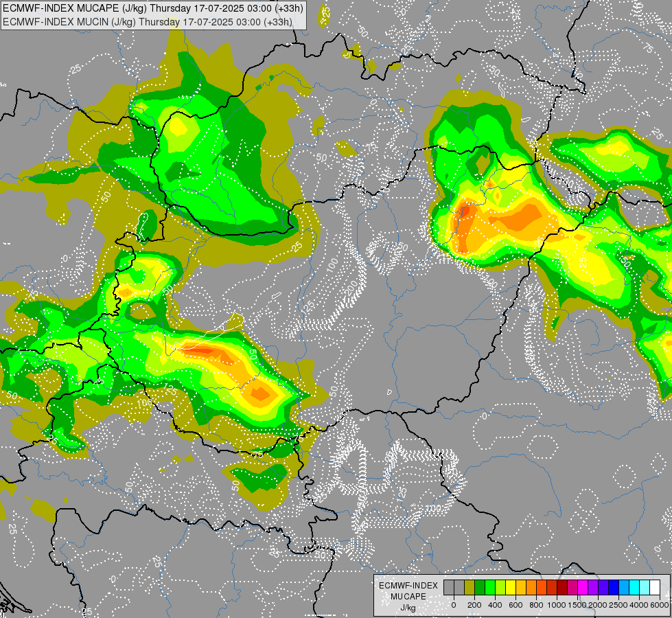Viewport: 672px width, 618px height.
Task: Click the legend tick value 1000
Action: click(x=557, y=605)
